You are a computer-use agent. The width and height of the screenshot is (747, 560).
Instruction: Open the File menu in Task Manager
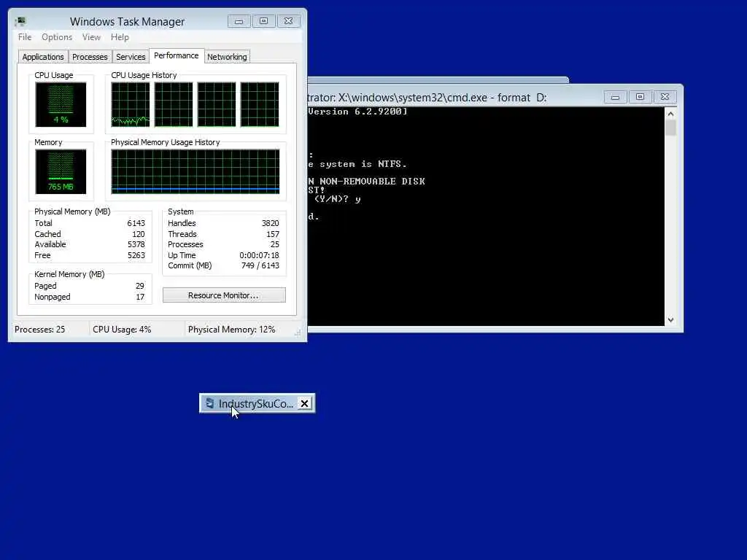(25, 37)
